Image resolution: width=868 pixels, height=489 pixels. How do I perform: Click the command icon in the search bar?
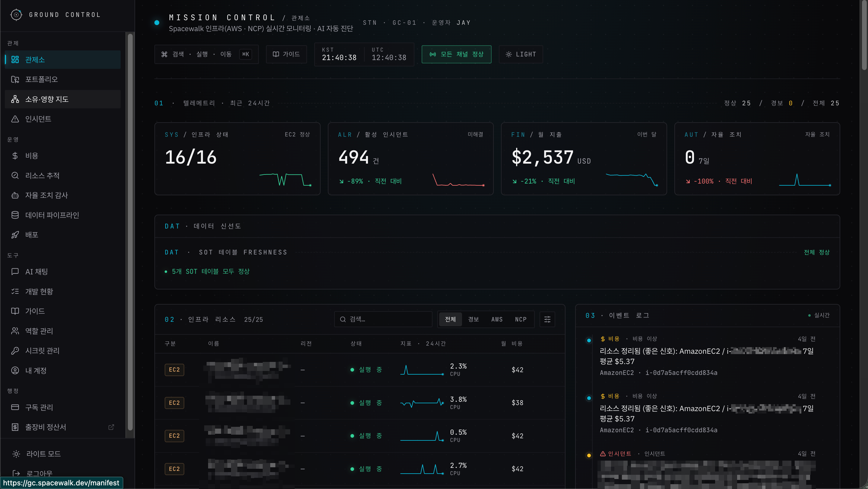tap(164, 54)
